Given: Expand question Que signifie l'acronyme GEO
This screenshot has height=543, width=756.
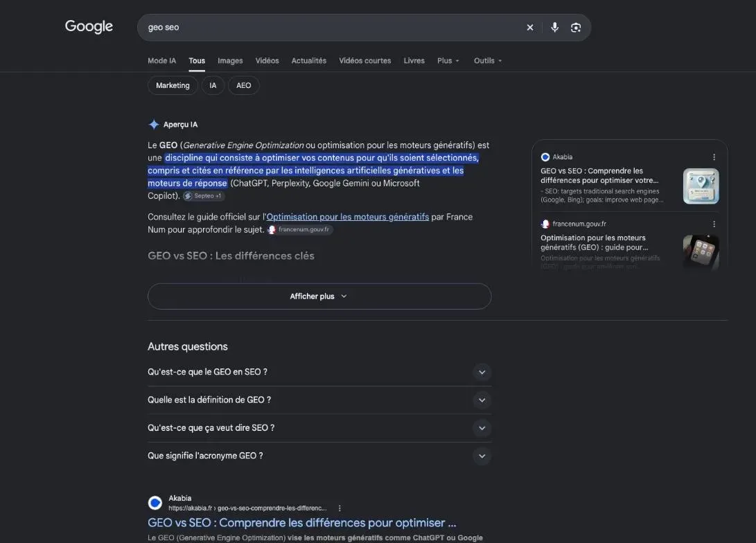Looking at the screenshot, I should tap(319, 456).
